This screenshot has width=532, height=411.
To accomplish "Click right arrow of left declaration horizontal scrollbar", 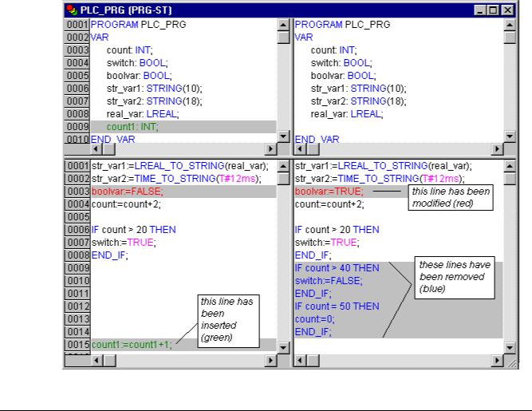I will [270, 148].
